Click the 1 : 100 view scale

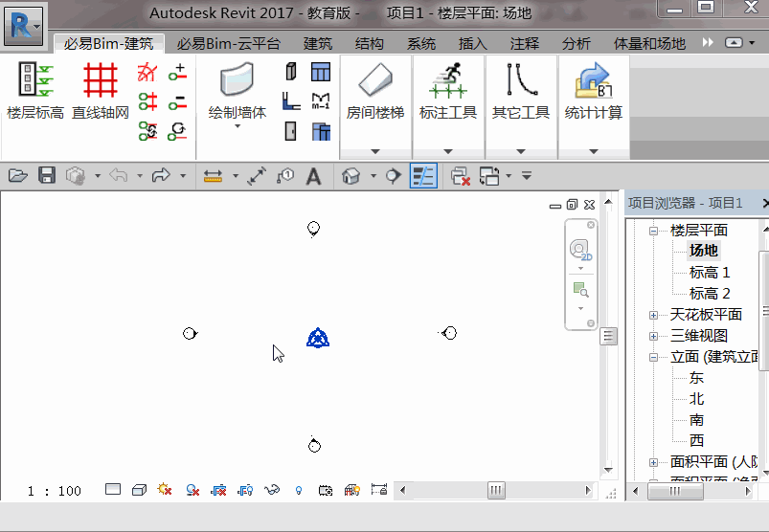pyautogui.click(x=54, y=491)
